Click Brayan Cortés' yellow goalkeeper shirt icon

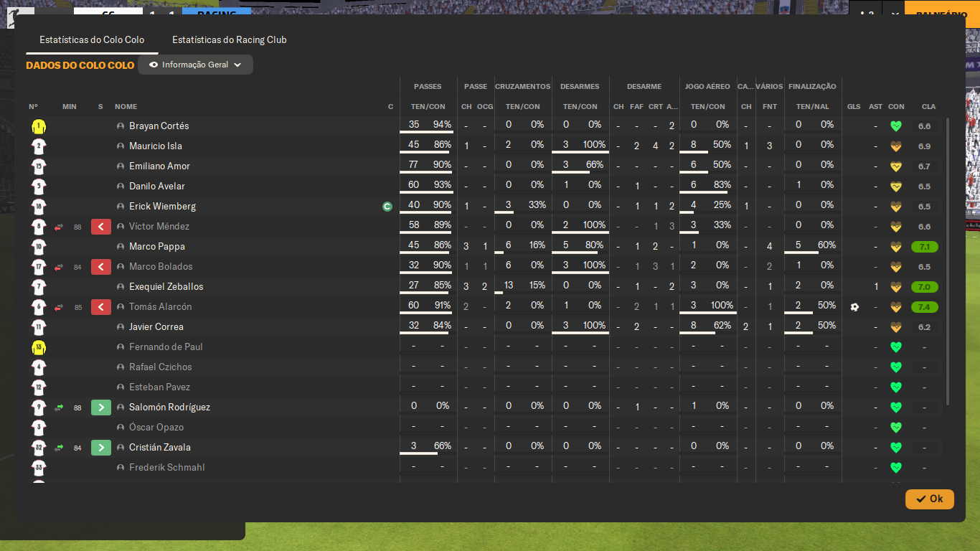tap(39, 127)
